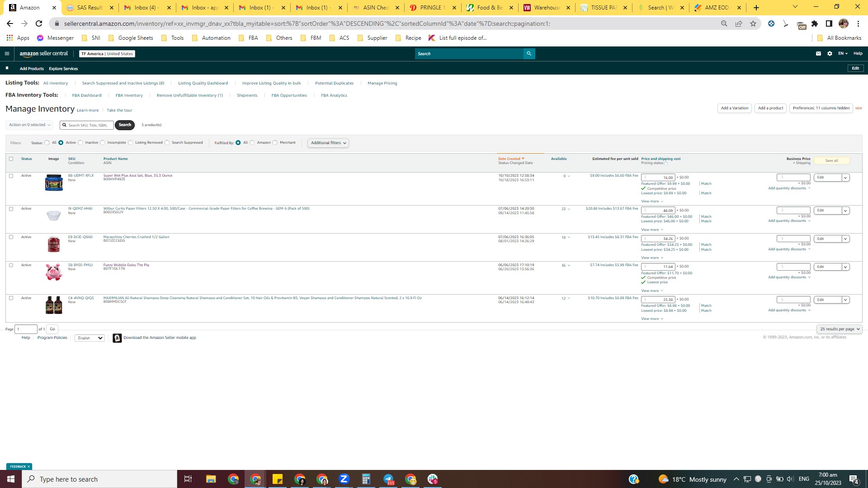Reload the page with browser refresh icon

point(39,23)
